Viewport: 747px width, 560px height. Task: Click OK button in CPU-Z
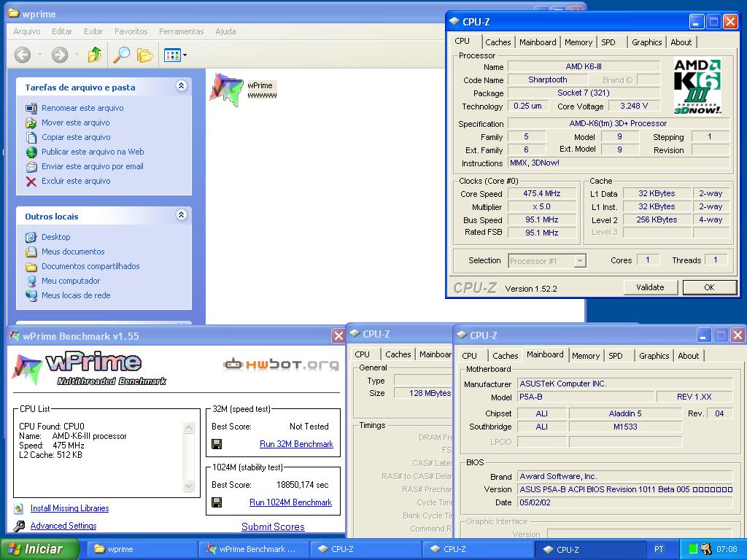pyautogui.click(x=709, y=287)
